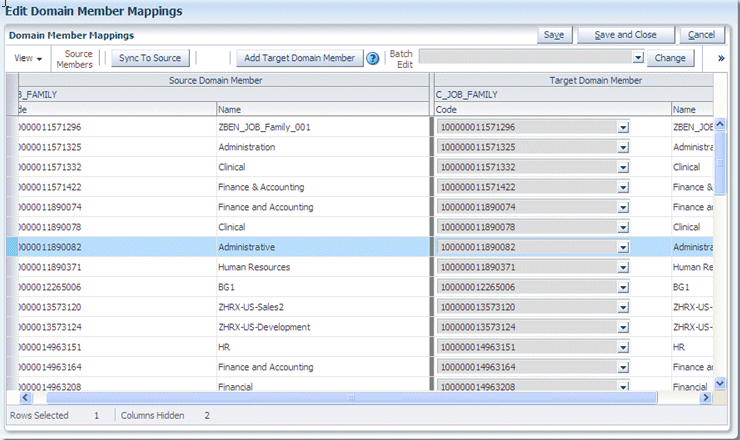
Task: Open the View menu
Action: pos(28,59)
